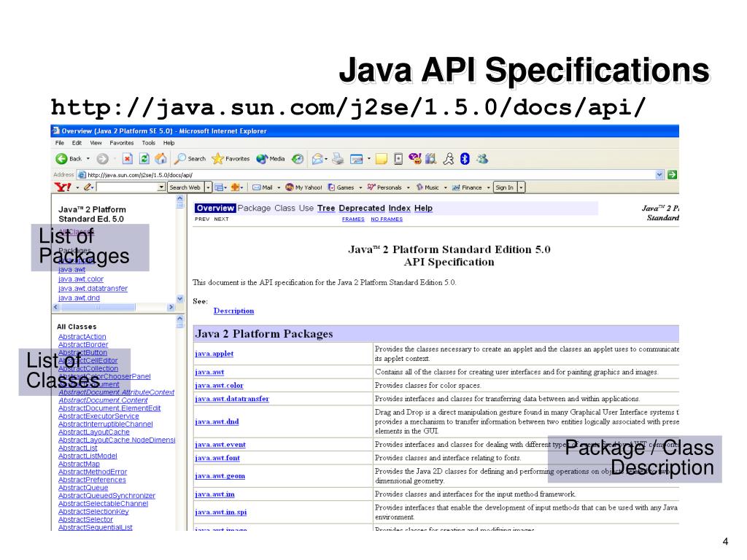Screen dimensions: 747x560
Task: Click the address bar URL field
Action: (x=366, y=175)
